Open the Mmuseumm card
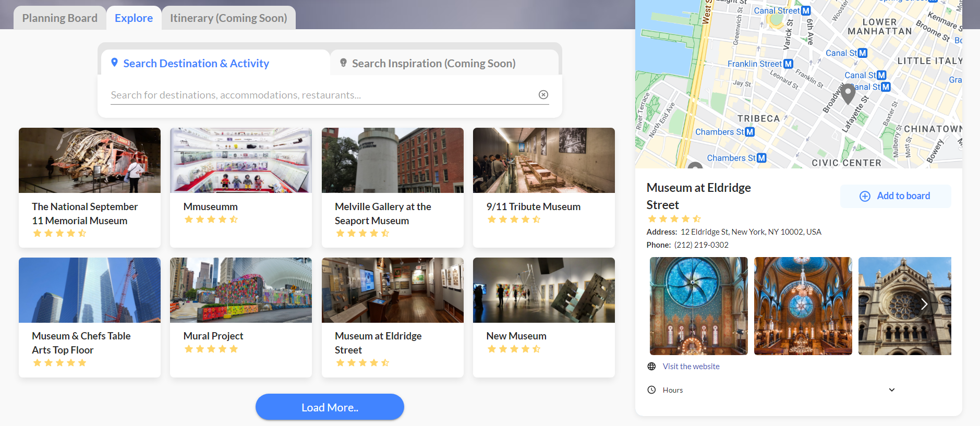Viewport: 980px width, 426px height. tap(240, 187)
